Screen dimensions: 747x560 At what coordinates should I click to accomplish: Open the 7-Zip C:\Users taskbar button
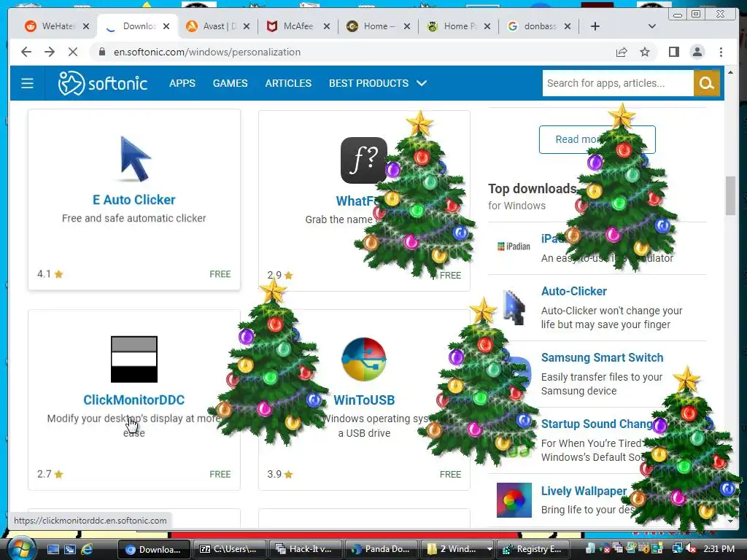(230, 549)
